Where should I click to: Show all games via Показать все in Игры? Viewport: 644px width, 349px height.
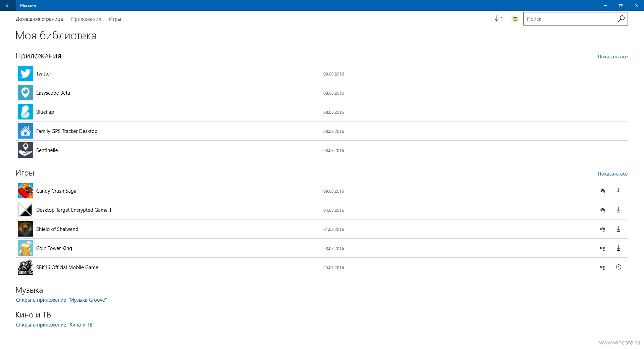coord(612,174)
